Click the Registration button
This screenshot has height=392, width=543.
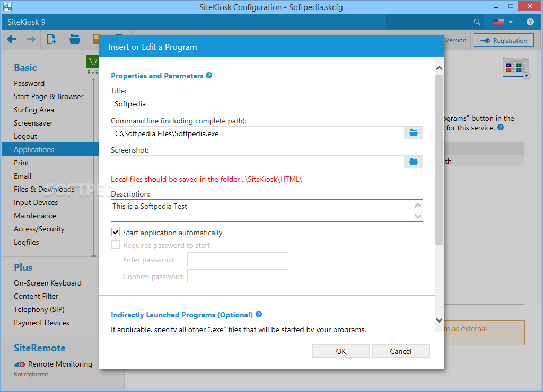coord(504,40)
